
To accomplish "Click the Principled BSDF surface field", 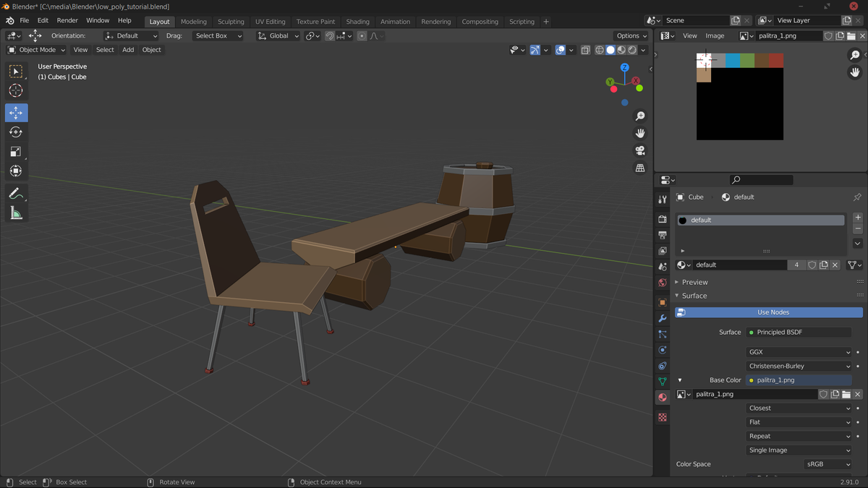I will point(799,332).
